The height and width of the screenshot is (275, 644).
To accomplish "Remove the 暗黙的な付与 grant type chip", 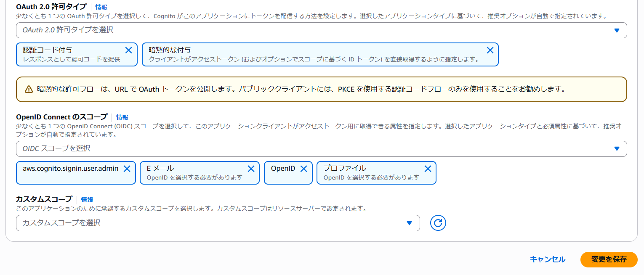I will 490,50.
